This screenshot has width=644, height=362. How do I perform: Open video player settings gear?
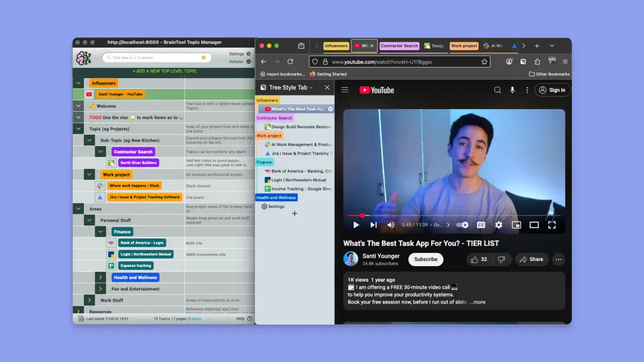coord(499,225)
